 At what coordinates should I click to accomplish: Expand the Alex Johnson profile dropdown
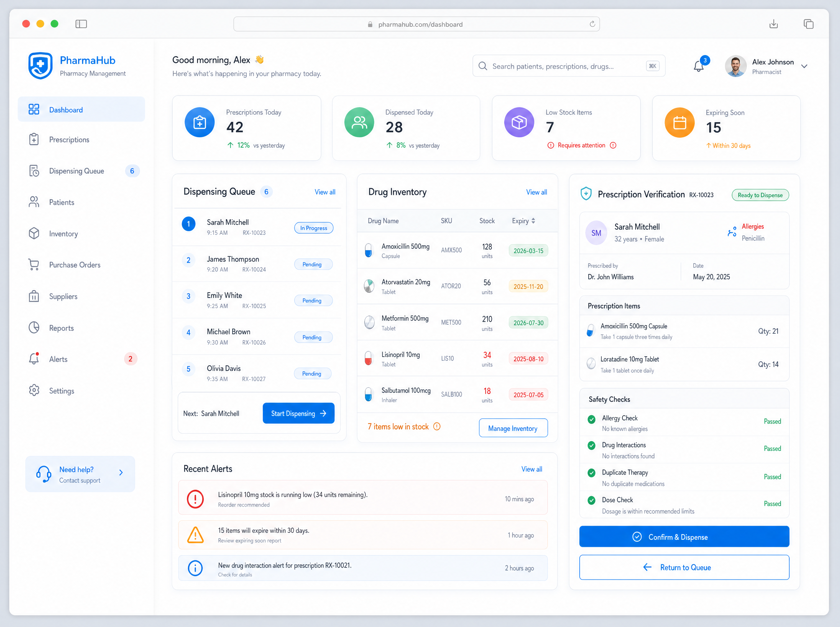coord(804,66)
